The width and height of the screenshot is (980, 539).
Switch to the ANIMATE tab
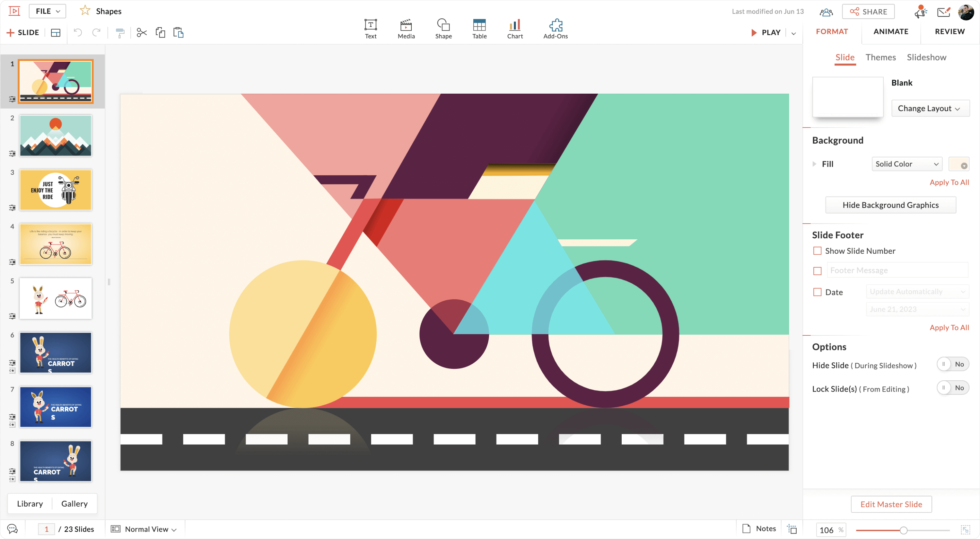pos(891,32)
